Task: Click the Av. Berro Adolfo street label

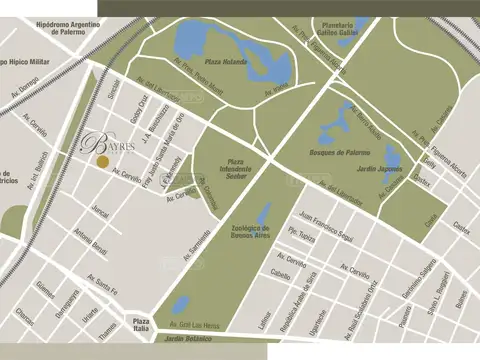Action: [366, 123]
